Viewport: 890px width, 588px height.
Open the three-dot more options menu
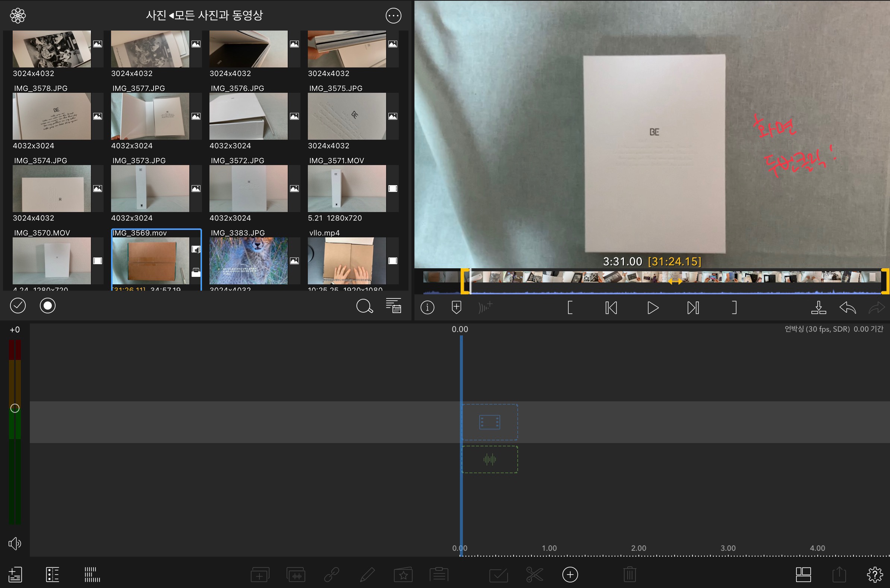[x=393, y=16]
